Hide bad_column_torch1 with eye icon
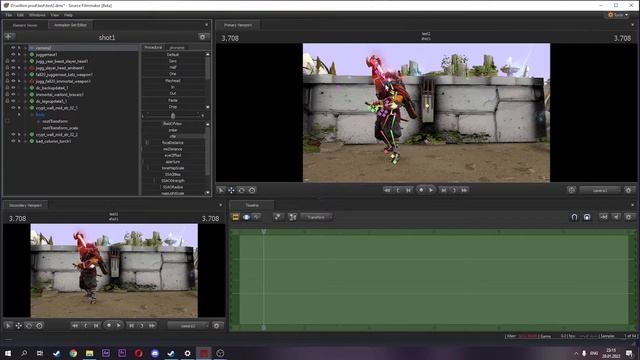The image size is (640, 360). point(13,141)
